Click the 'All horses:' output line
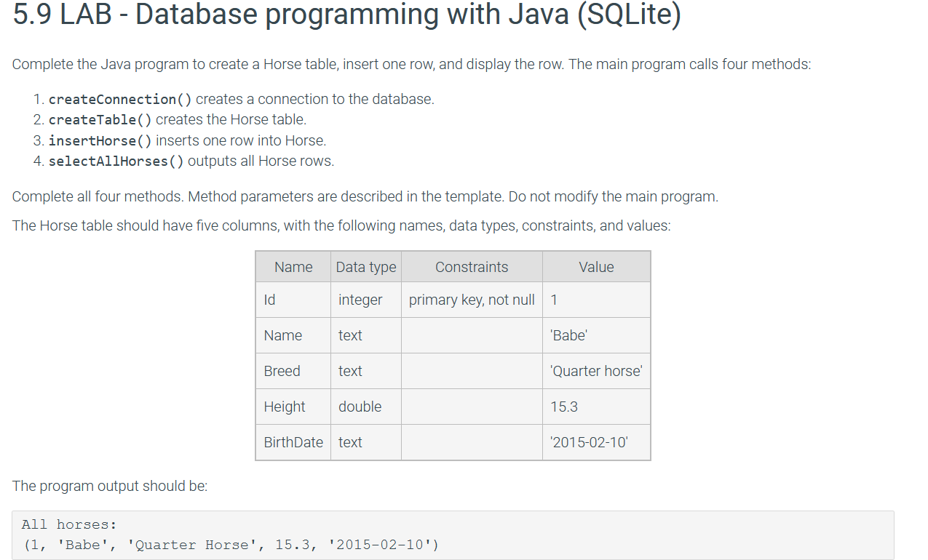Screen dimensions: 928x560 pos(69,524)
